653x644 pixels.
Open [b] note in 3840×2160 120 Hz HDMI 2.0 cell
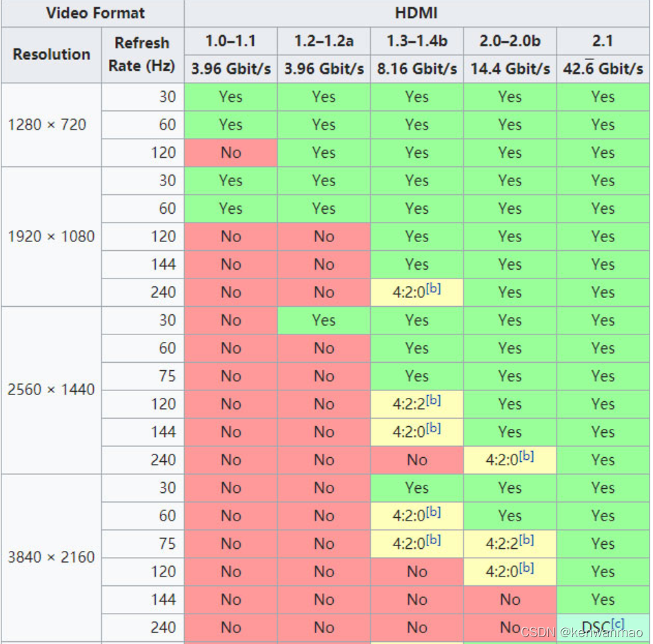pyautogui.click(x=526, y=567)
